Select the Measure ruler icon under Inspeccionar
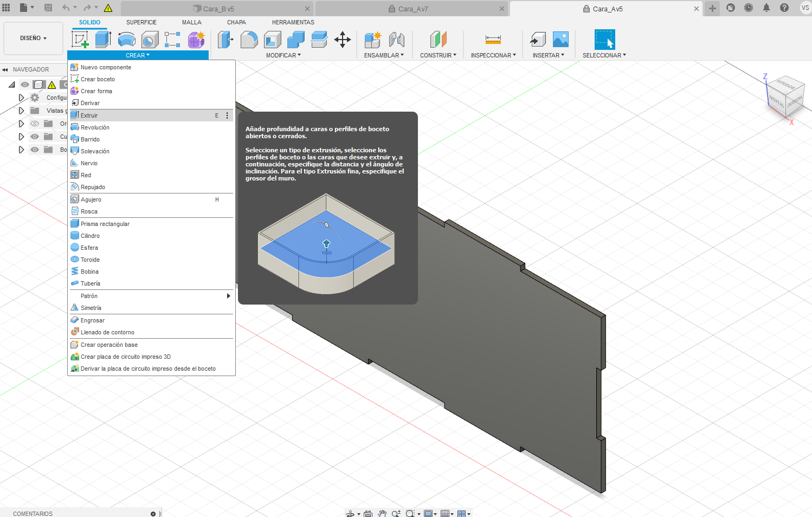Viewport: 812px width, 517px height. (x=493, y=40)
